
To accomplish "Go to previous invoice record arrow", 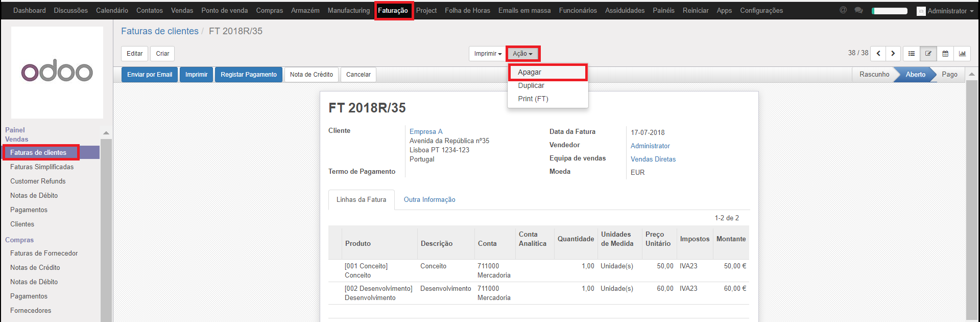I will pos(878,54).
